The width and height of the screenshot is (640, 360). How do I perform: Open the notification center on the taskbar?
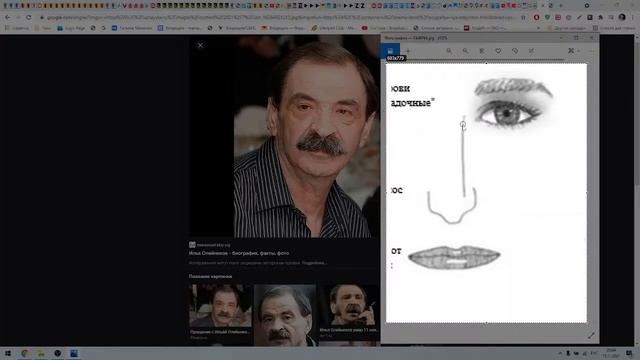click(629, 353)
